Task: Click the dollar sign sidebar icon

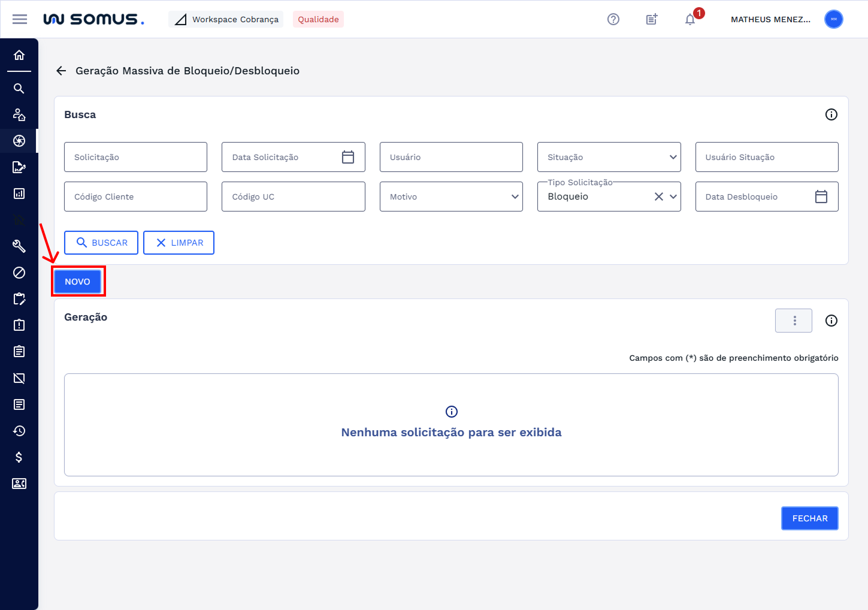Action: 19,457
